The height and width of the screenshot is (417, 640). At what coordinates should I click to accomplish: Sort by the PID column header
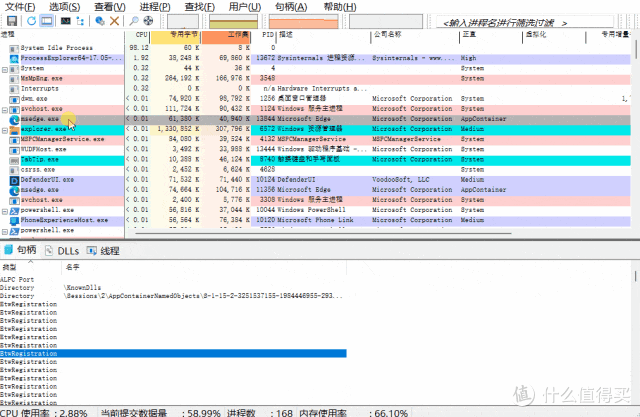pyautogui.click(x=264, y=36)
